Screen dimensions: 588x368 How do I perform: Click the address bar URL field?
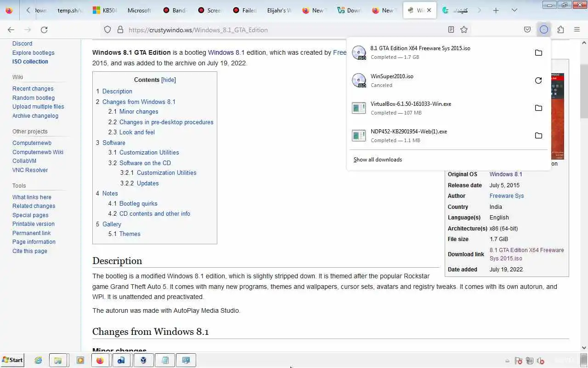[x=285, y=30]
